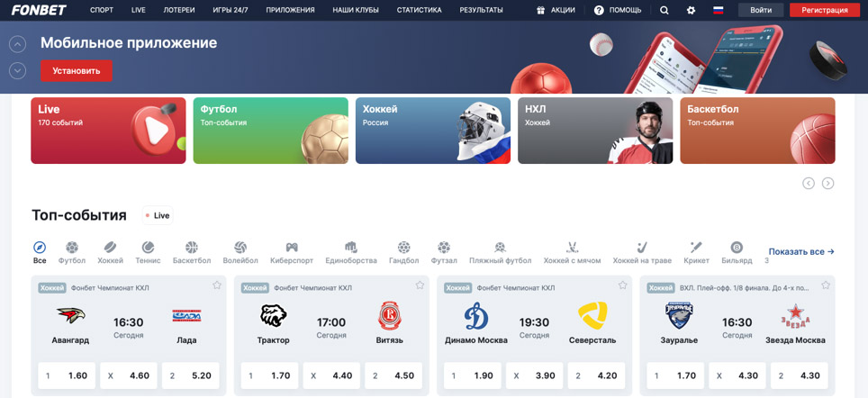Open the Статистика menu item
This screenshot has height=398, width=868.
(x=419, y=10)
